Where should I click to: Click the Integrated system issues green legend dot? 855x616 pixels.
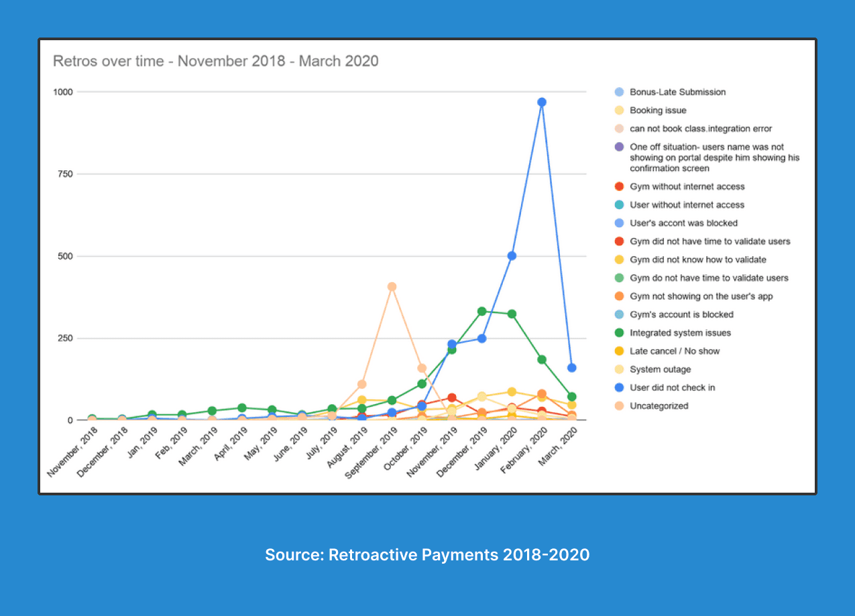619,332
